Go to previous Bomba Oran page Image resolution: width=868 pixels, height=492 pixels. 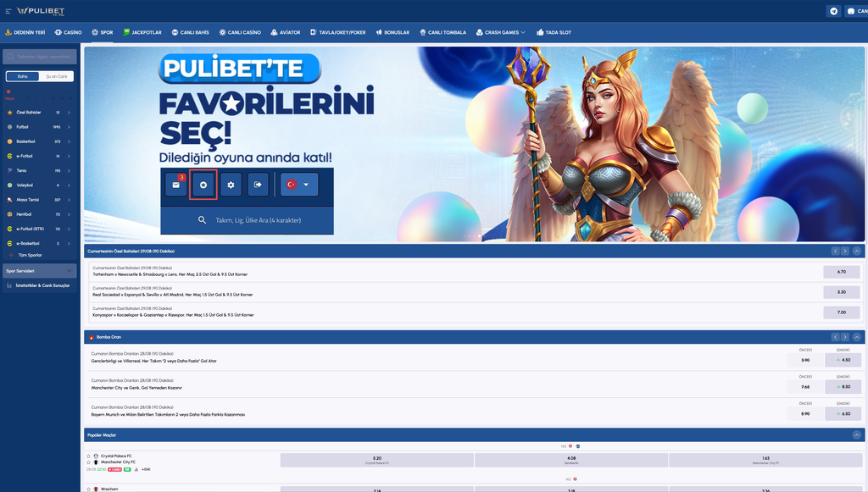click(835, 337)
